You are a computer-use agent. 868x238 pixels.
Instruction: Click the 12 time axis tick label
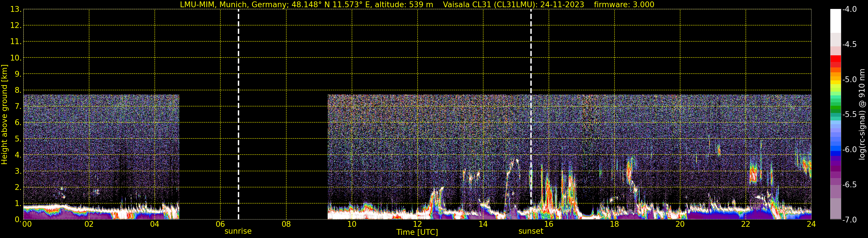click(417, 224)
